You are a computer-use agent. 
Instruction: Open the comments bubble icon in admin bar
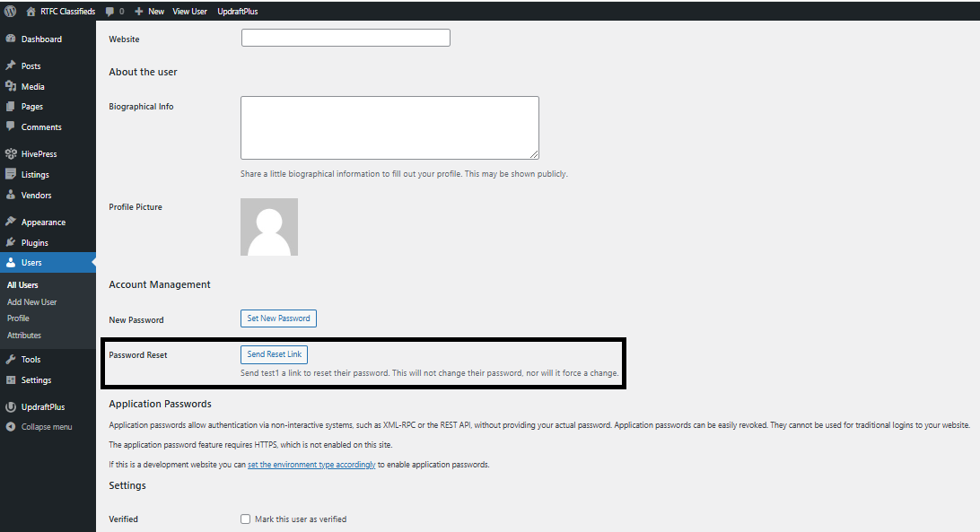pos(110,12)
